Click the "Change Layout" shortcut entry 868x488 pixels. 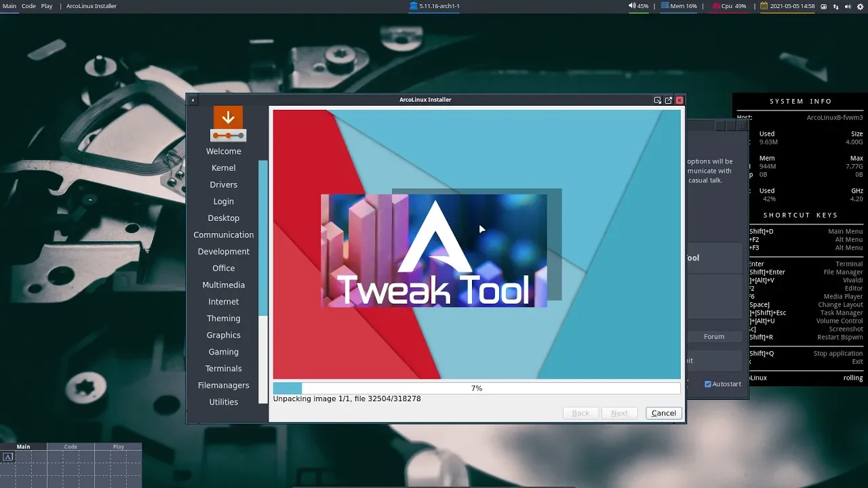[x=840, y=304]
